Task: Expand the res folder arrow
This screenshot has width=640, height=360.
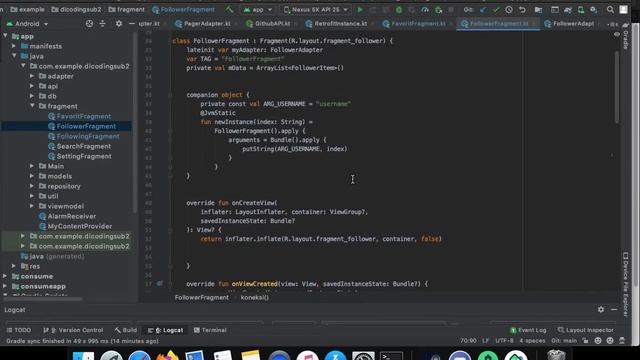Action: (14, 266)
